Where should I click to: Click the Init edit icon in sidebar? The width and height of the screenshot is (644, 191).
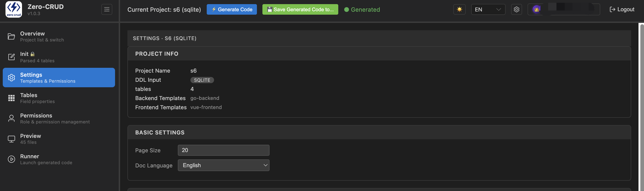point(11,57)
